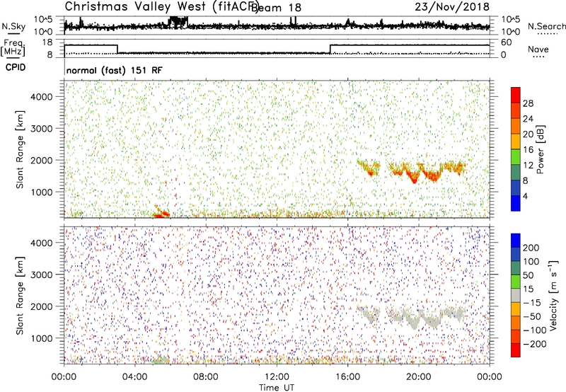Click the 'Velocity [m s-1]' colorbar title
Viewport: 566px width, 392px height.
tap(553, 295)
